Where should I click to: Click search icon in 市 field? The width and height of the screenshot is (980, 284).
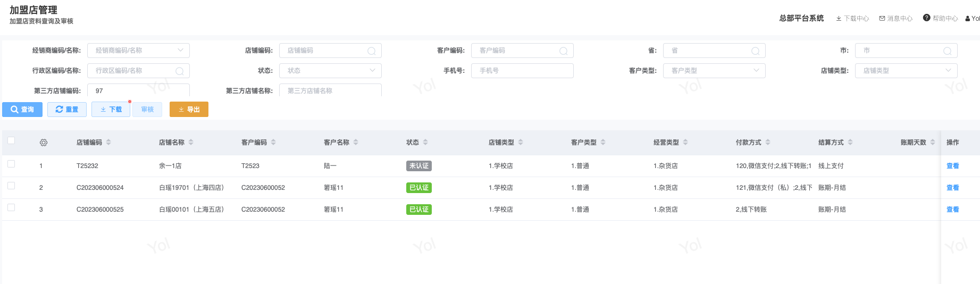pyautogui.click(x=948, y=51)
